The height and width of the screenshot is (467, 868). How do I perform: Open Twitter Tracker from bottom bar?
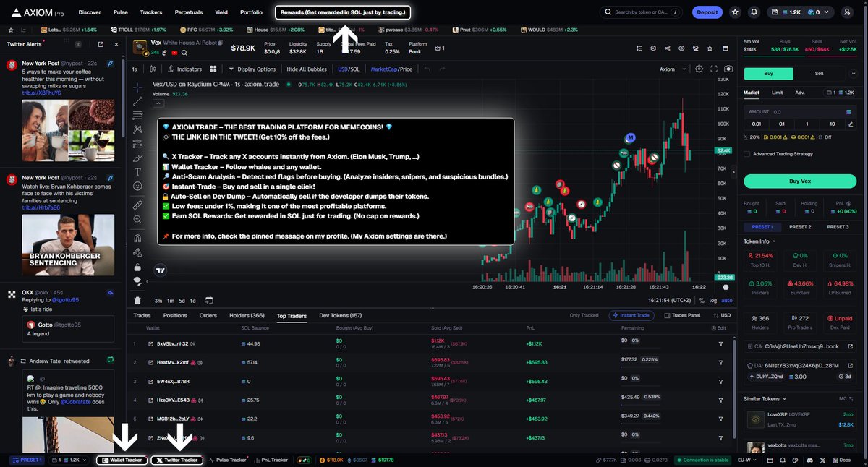click(x=177, y=460)
